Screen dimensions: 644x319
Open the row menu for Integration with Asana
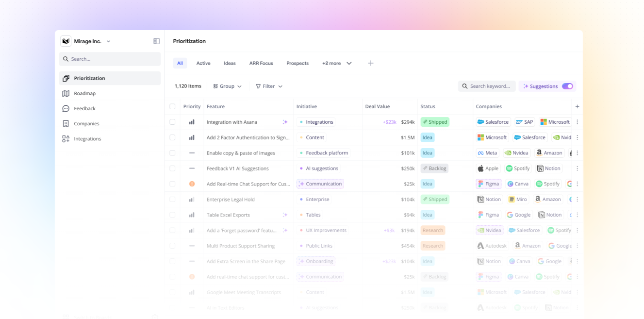coord(577,122)
